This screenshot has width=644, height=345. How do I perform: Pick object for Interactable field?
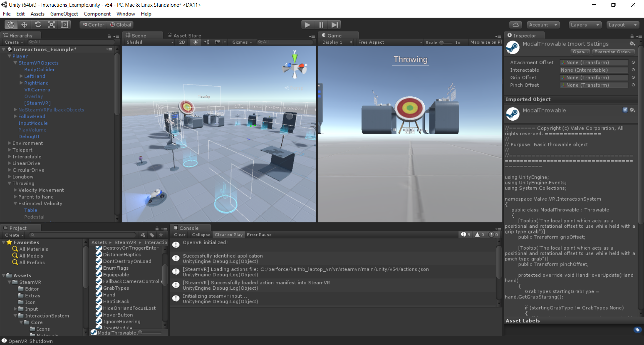(633, 70)
